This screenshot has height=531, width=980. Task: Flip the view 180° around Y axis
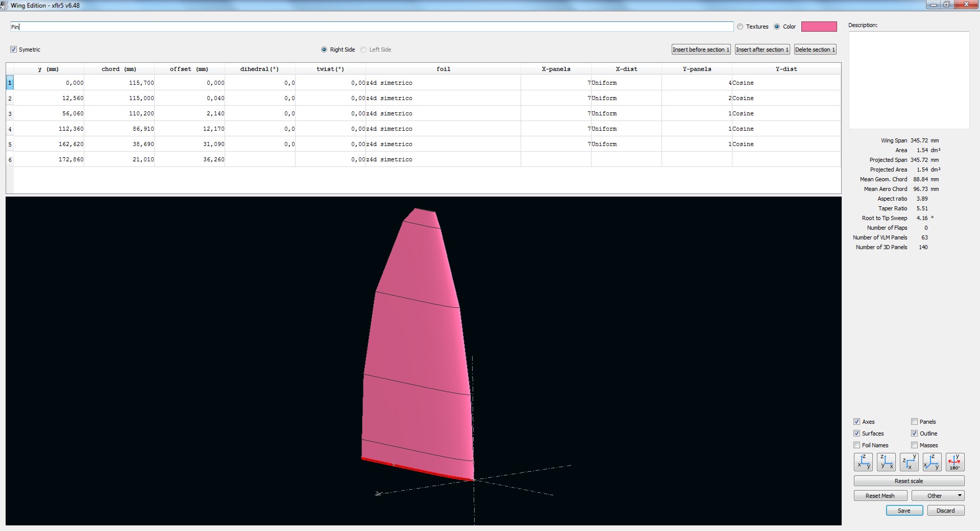[954, 462]
